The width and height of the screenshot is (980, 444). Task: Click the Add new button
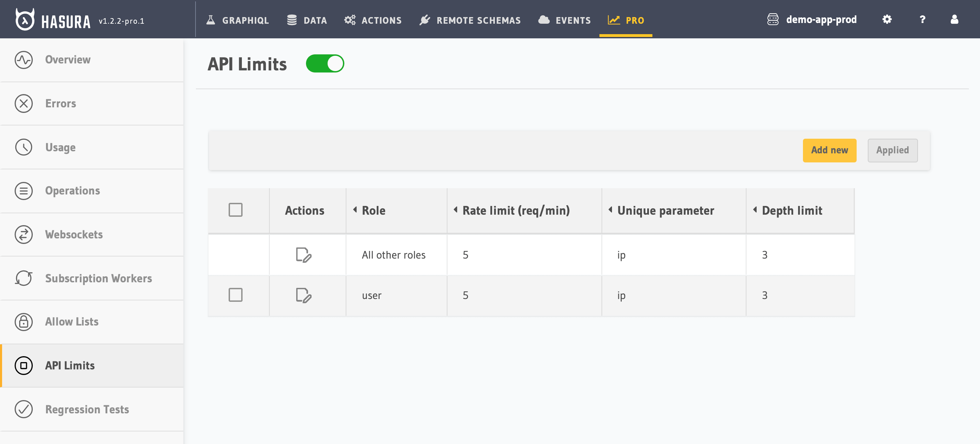point(829,151)
